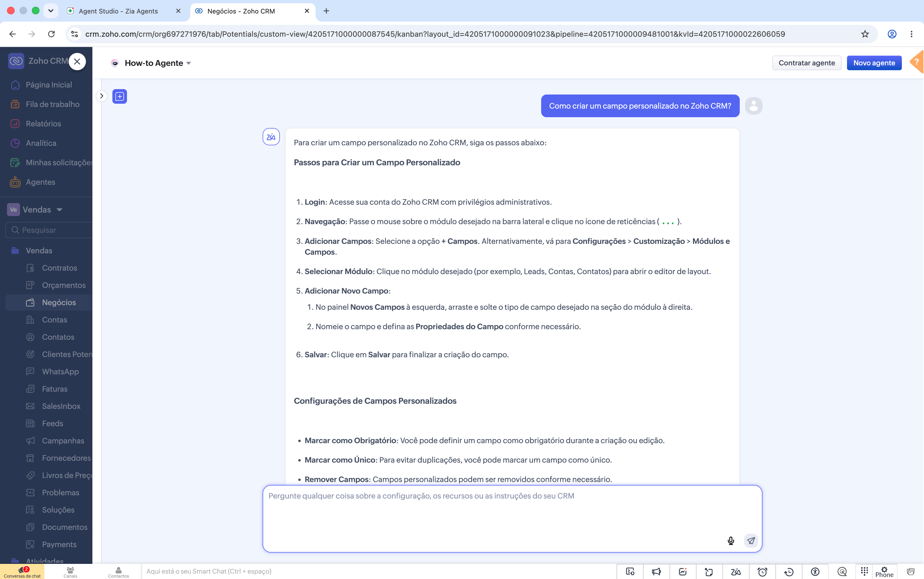Open the megaphone announcements icon
924x579 pixels.
tap(656, 572)
